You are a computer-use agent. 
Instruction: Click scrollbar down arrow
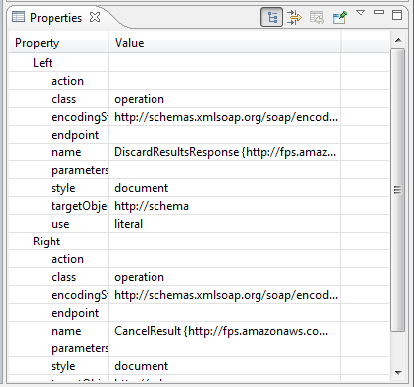point(398,372)
